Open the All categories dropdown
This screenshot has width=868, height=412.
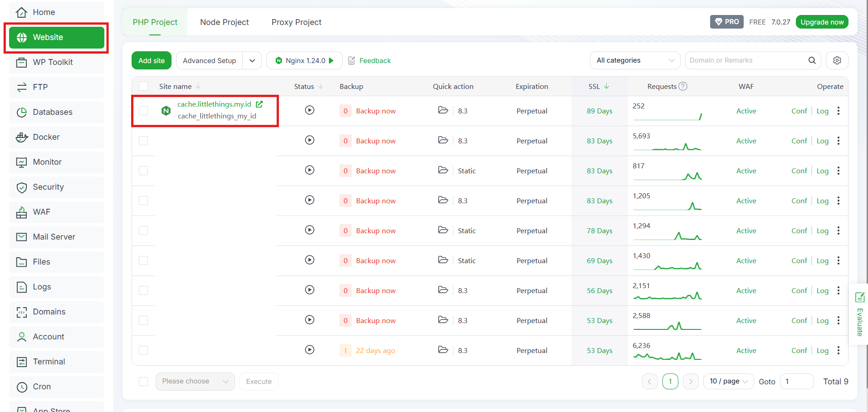coord(635,60)
